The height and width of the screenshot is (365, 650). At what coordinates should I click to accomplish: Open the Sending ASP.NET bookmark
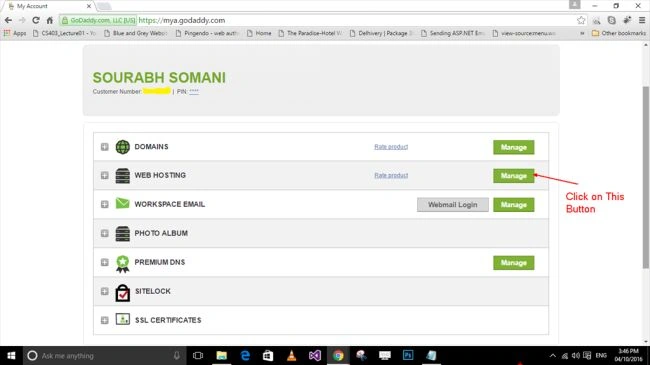[x=453, y=33]
